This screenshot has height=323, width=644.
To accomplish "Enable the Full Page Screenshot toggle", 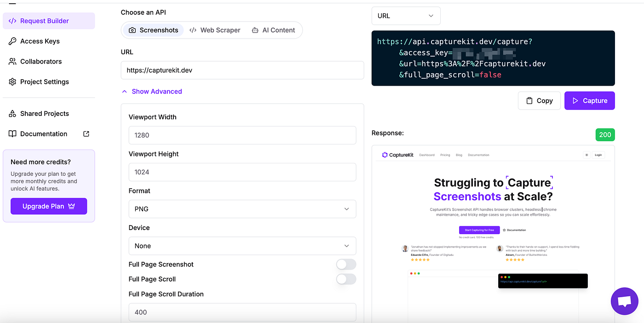I will (346, 264).
